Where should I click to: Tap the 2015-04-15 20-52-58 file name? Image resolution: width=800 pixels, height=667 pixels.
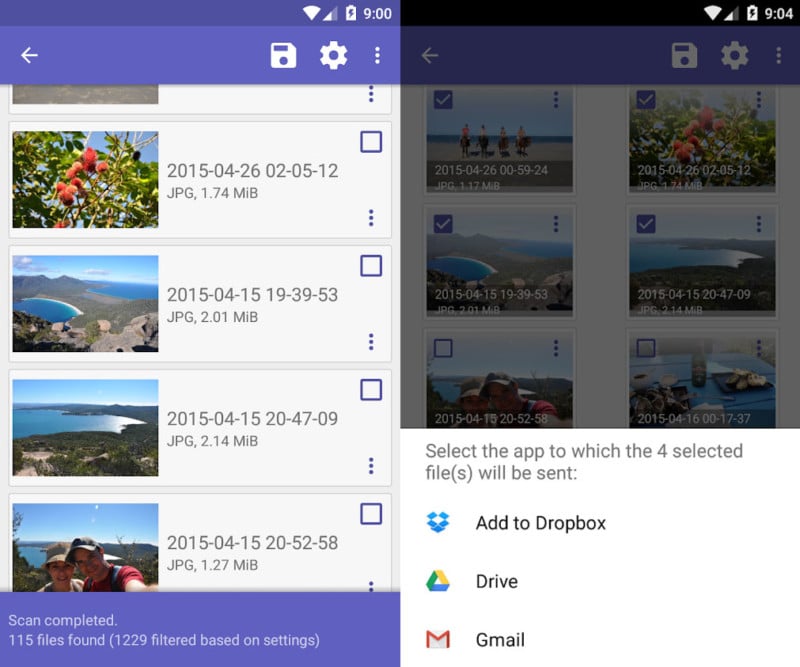[x=252, y=543]
